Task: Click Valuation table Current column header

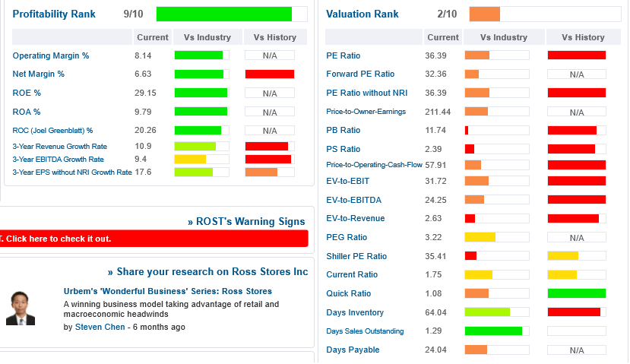Action: pos(443,37)
